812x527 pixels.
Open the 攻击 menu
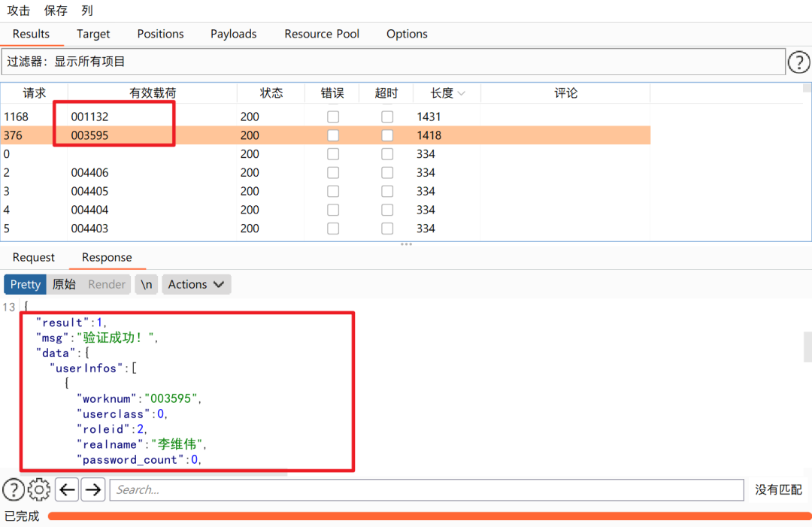click(19, 11)
